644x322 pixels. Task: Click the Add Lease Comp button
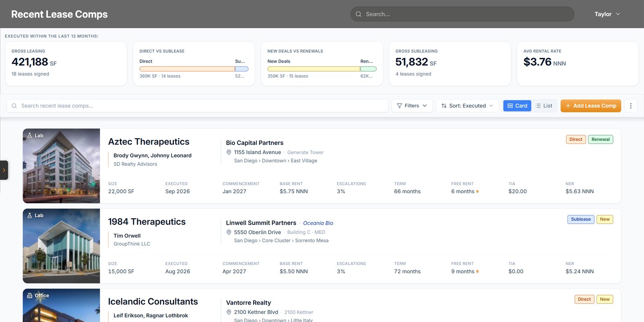coord(591,106)
